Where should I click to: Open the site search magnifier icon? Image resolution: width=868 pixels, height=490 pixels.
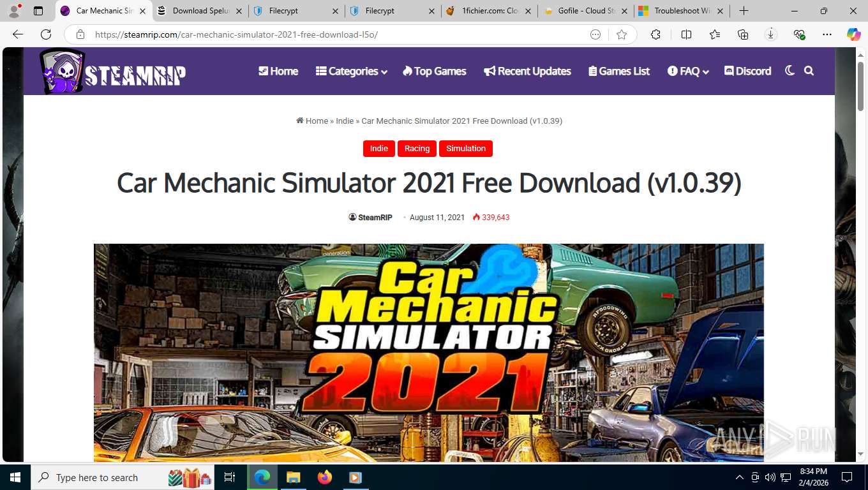click(809, 71)
